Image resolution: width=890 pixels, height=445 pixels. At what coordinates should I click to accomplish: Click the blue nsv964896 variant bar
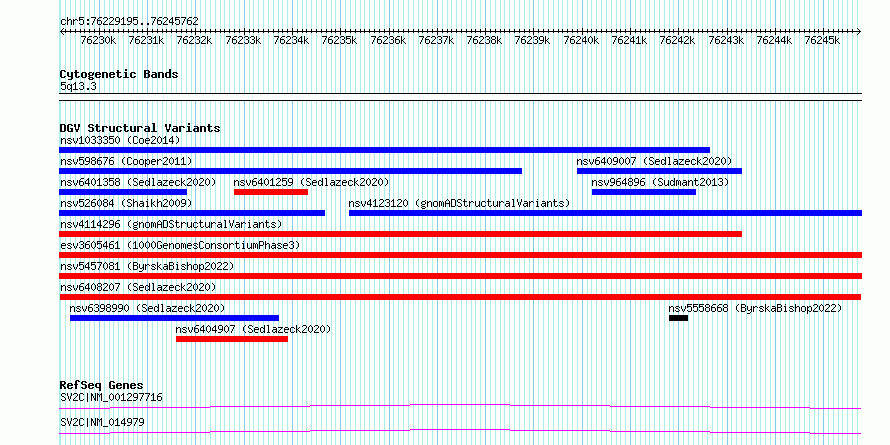point(644,192)
